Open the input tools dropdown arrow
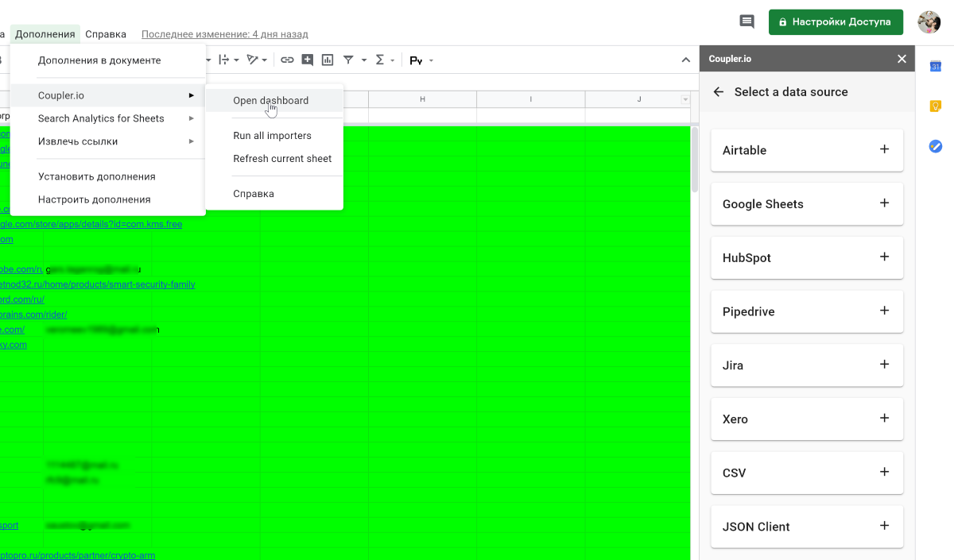Viewport: 954px width, 560px height. [431, 60]
